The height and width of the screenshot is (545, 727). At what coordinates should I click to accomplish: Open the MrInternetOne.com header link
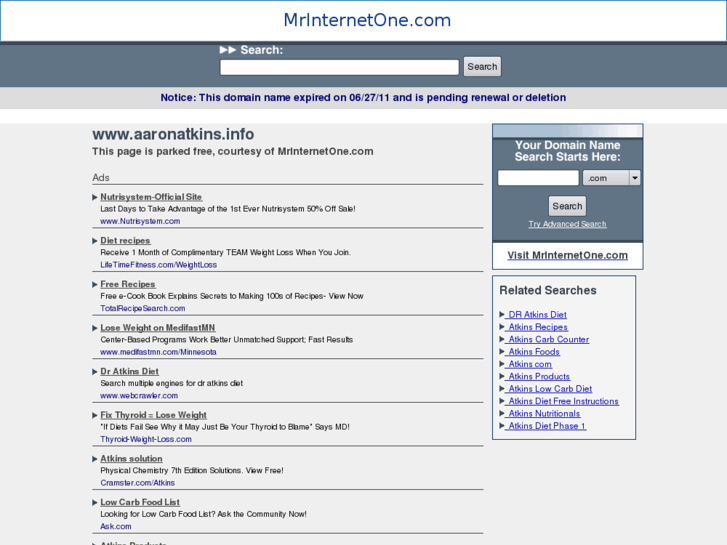click(x=367, y=20)
